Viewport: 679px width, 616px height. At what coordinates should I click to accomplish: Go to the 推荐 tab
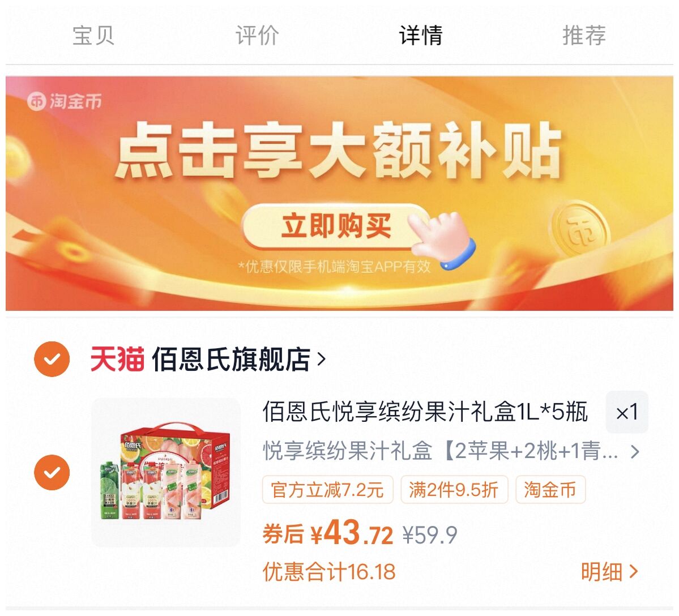click(x=584, y=36)
